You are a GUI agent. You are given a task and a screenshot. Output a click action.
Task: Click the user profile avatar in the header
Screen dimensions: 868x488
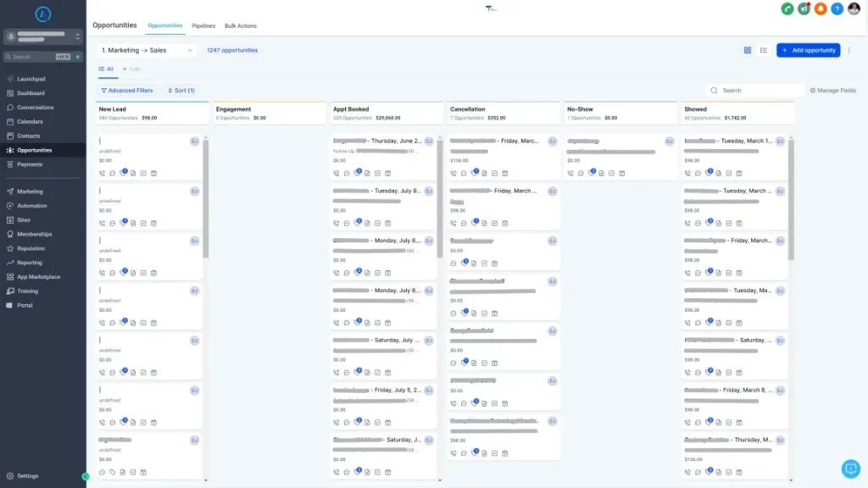(854, 8)
